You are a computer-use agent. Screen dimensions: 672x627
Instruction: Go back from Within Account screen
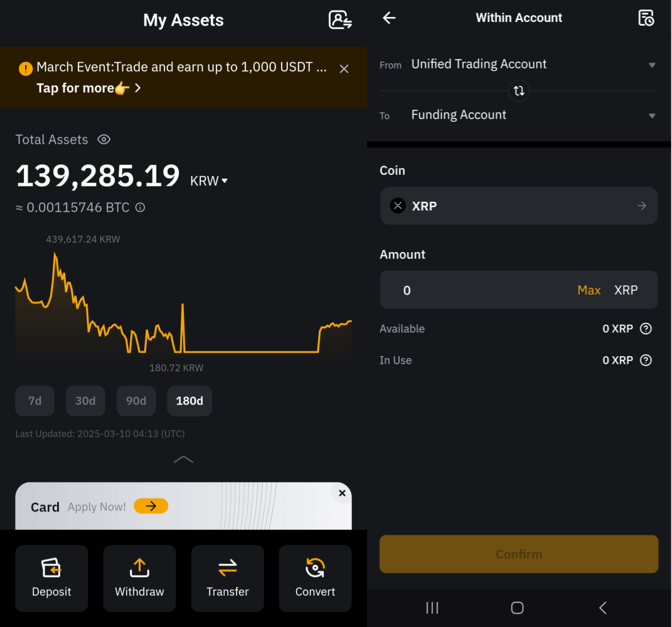tap(389, 18)
